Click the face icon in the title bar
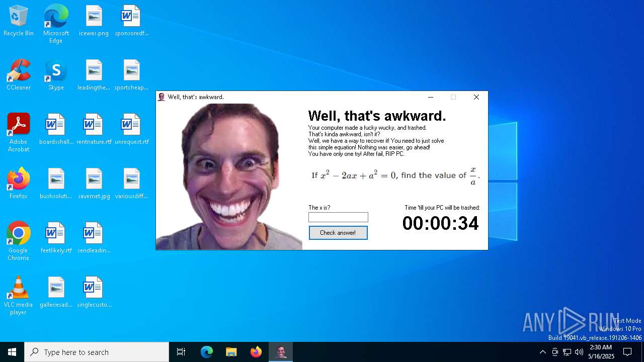This screenshot has height=362, width=644. coord(162,97)
